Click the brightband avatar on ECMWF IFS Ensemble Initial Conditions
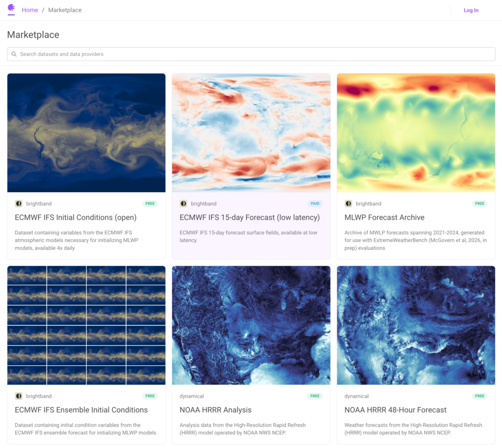 18,396
